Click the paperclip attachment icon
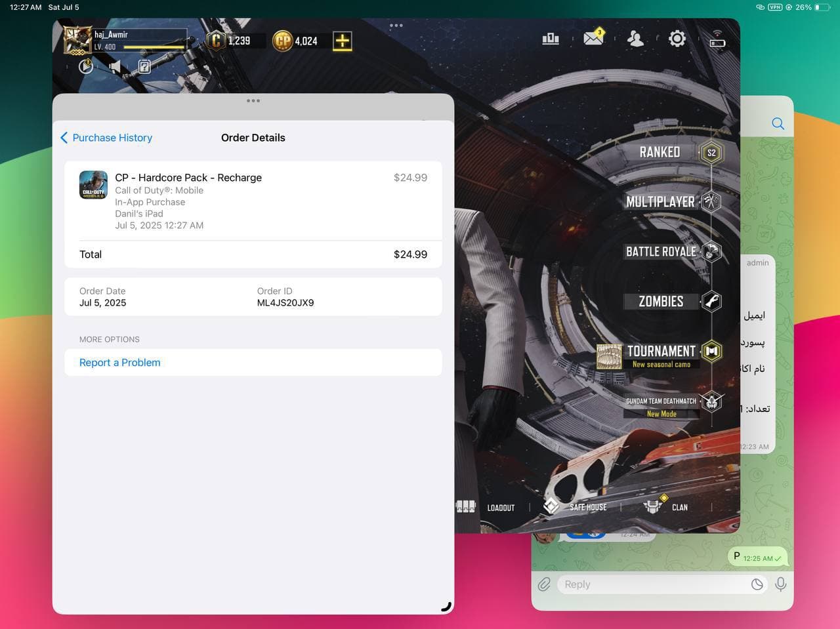This screenshot has width=840, height=629. 544,584
